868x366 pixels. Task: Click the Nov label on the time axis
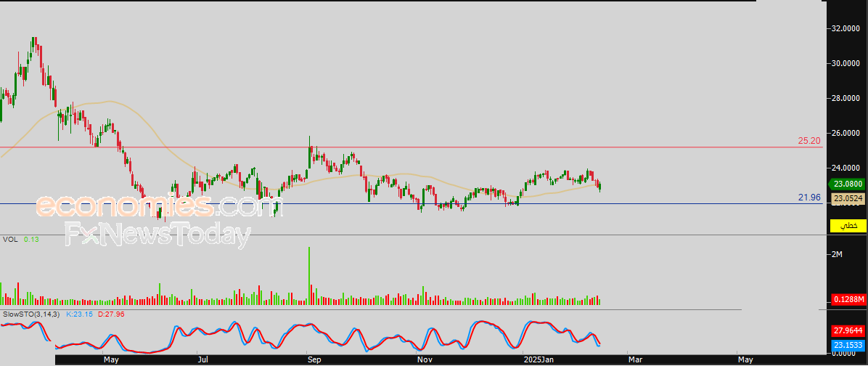[x=424, y=360]
